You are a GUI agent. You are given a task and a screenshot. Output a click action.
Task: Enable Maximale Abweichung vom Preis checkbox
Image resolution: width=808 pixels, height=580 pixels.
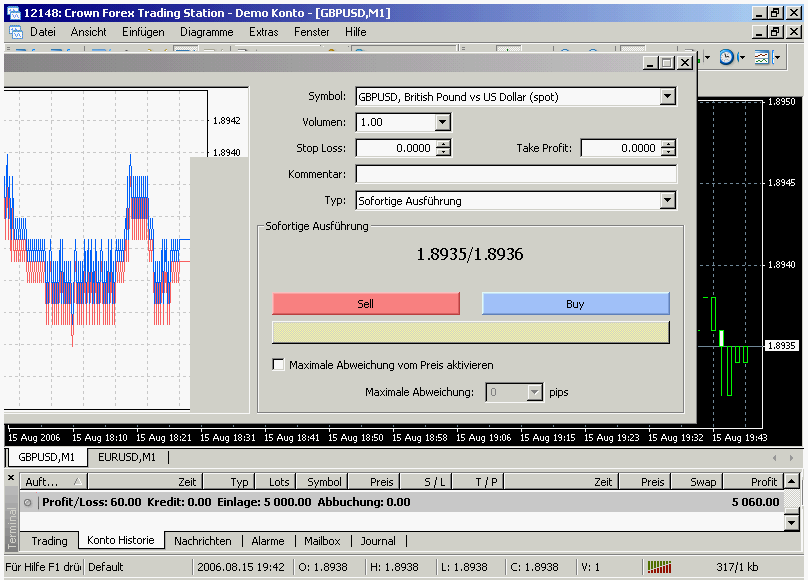click(x=279, y=365)
